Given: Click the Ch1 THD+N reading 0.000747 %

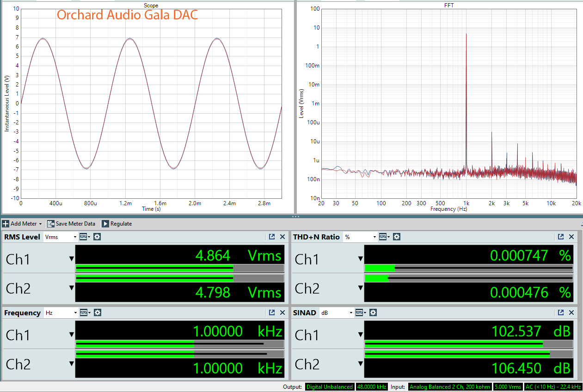Looking at the screenshot, I should 530,256.
